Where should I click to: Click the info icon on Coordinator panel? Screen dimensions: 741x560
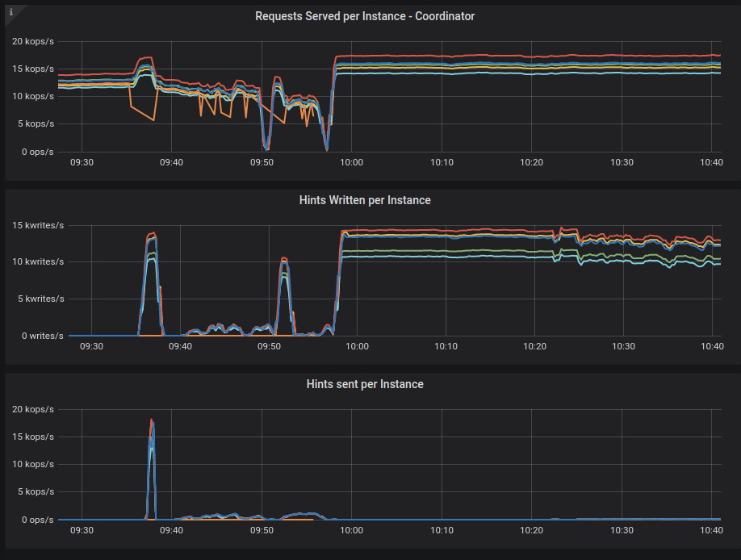point(11,12)
